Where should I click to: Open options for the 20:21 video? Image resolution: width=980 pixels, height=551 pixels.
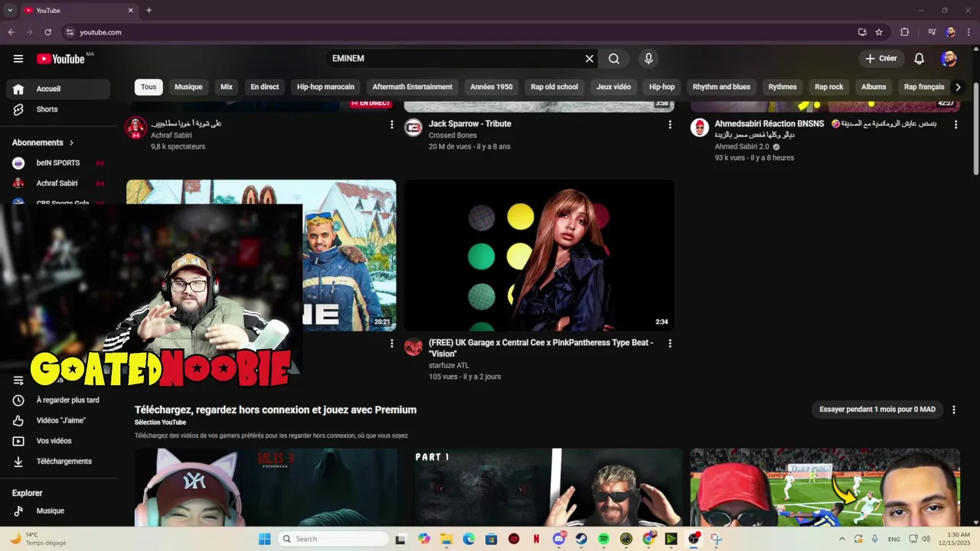(392, 344)
